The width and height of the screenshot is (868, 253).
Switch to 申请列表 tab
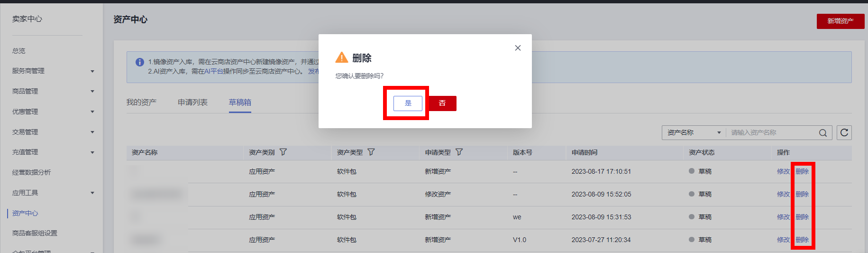[x=192, y=103]
